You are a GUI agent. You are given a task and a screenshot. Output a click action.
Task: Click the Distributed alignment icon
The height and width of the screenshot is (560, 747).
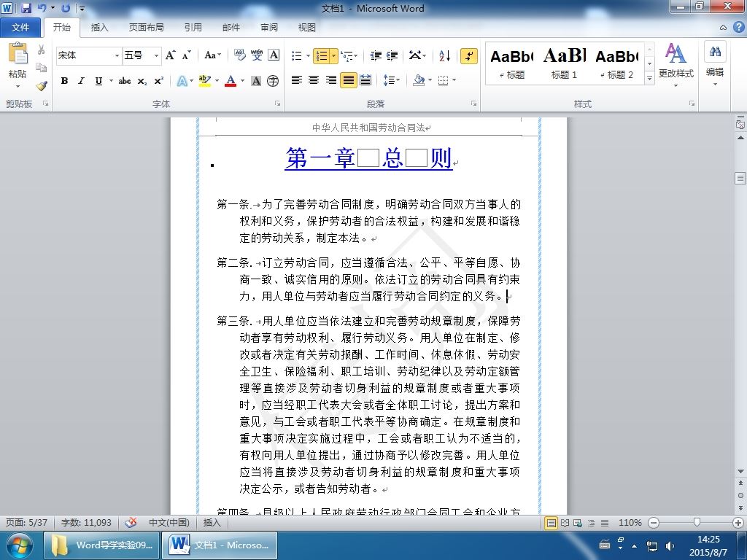click(x=365, y=80)
